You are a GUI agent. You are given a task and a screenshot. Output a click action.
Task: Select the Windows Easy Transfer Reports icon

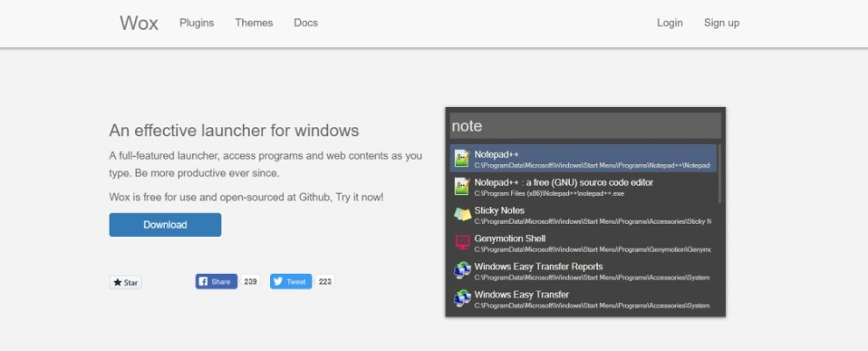pos(462,270)
